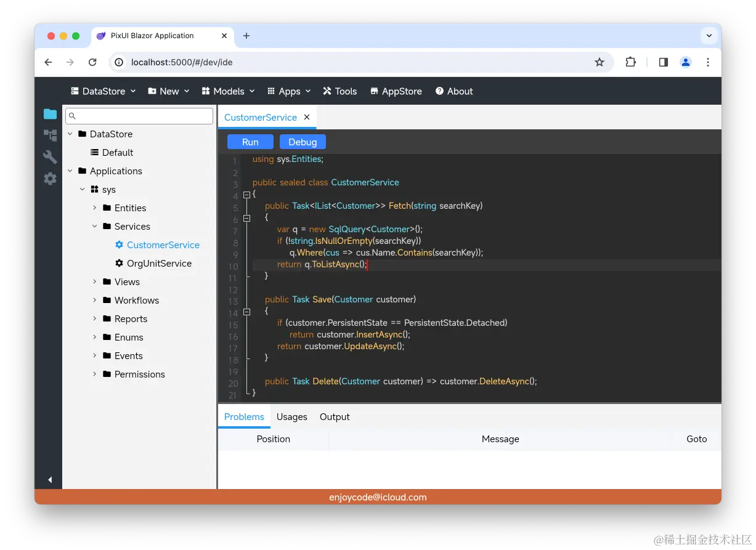The height and width of the screenshot is (550, 756).
Task: Fold the Fetch method block at line 6
Action: (x=247, y=218)
